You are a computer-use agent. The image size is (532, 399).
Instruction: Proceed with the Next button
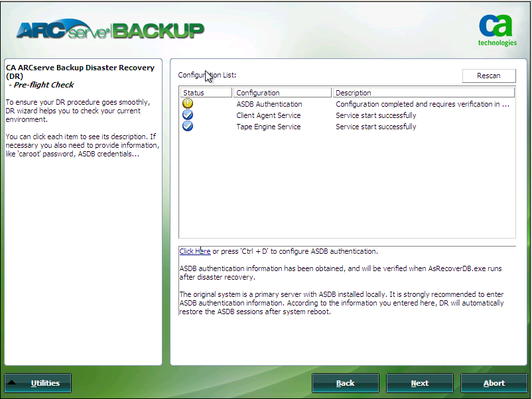click(x=420, y=383)
